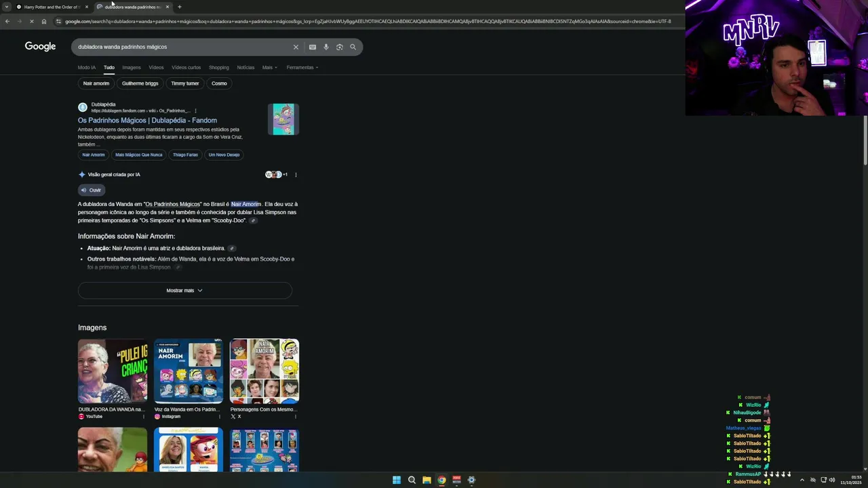Open the Voicemeeter taskbar icon
The height and width of the screenshot is (488, 868).
pos(456,480)
